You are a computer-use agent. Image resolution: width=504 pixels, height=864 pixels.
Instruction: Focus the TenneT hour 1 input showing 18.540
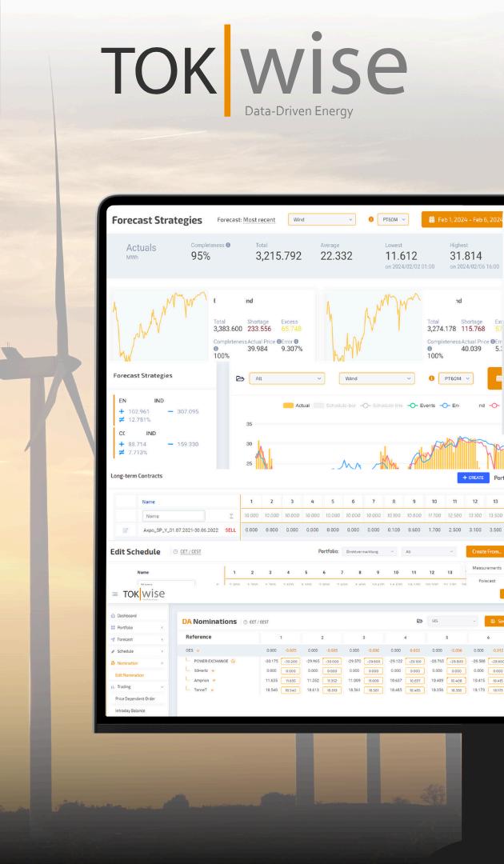pos(291,690)
